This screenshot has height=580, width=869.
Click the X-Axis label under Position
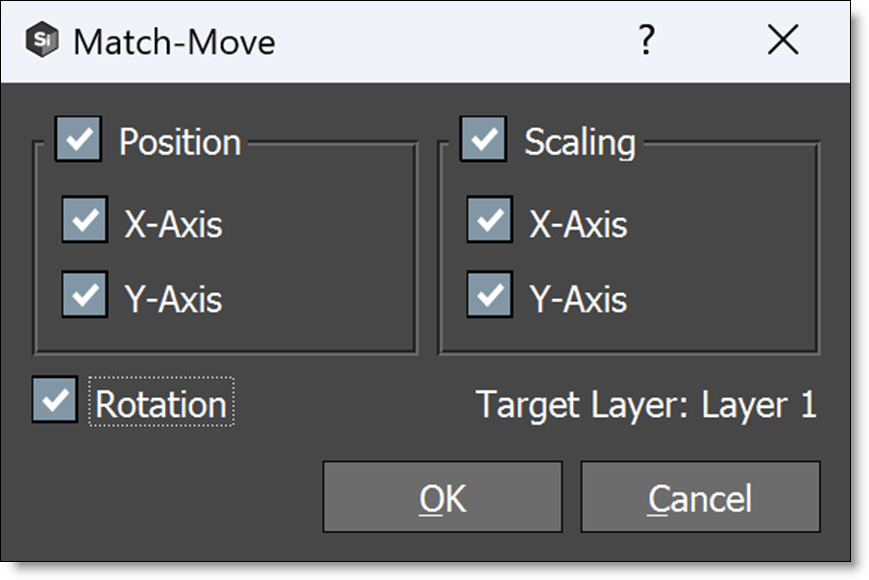tap(173, 224)
